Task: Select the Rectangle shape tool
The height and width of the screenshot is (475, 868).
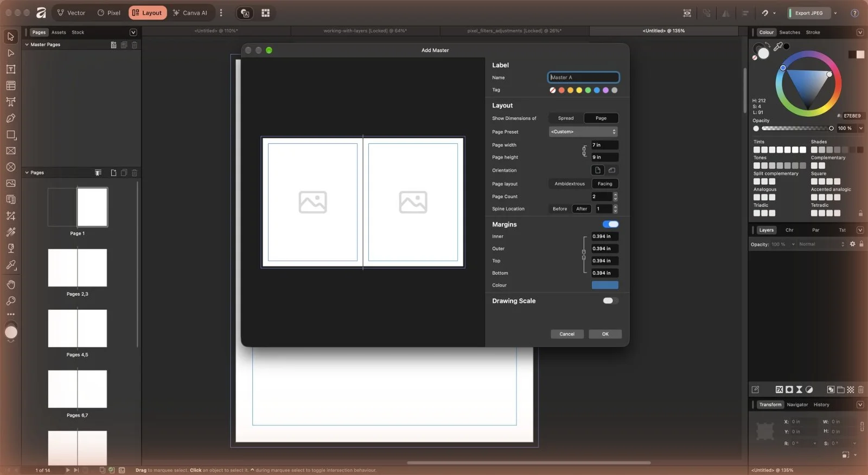Action: click(10, 134)
